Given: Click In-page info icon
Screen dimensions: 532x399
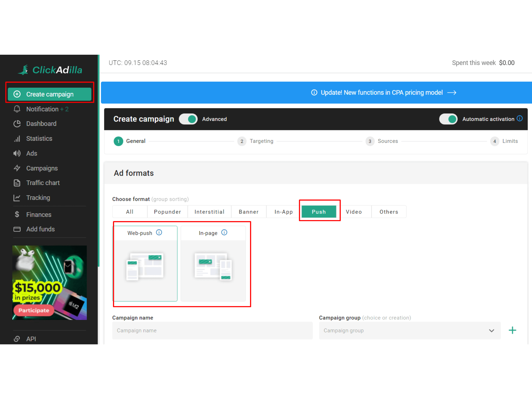Looking at the screenshot, I should (x=224, y=232).
